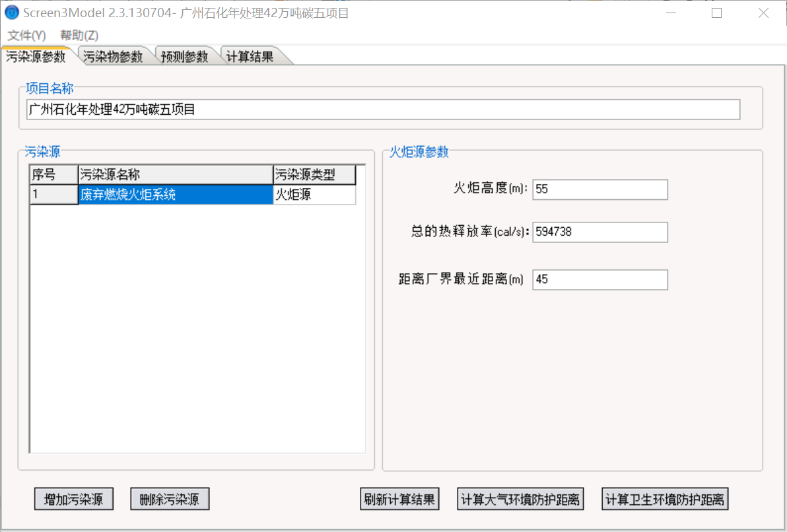
Task: Maximize the Screen3Model window
Action: click(717, 13)
